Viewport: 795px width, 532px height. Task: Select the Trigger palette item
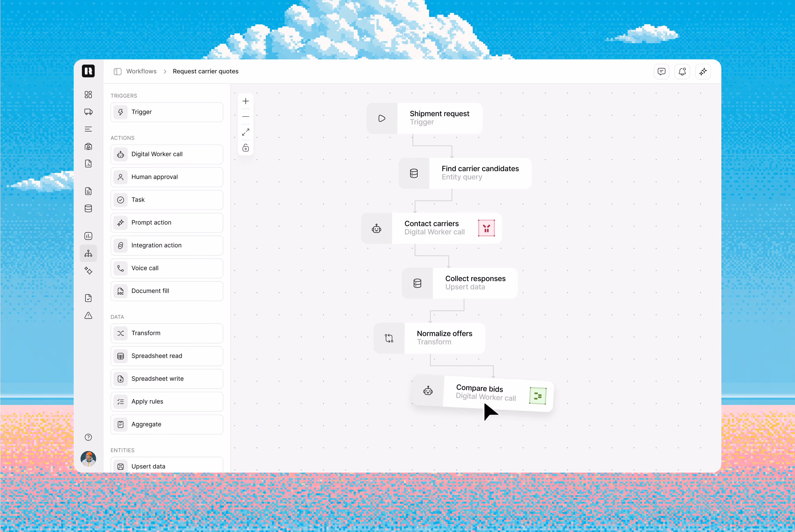click(167, 112)
